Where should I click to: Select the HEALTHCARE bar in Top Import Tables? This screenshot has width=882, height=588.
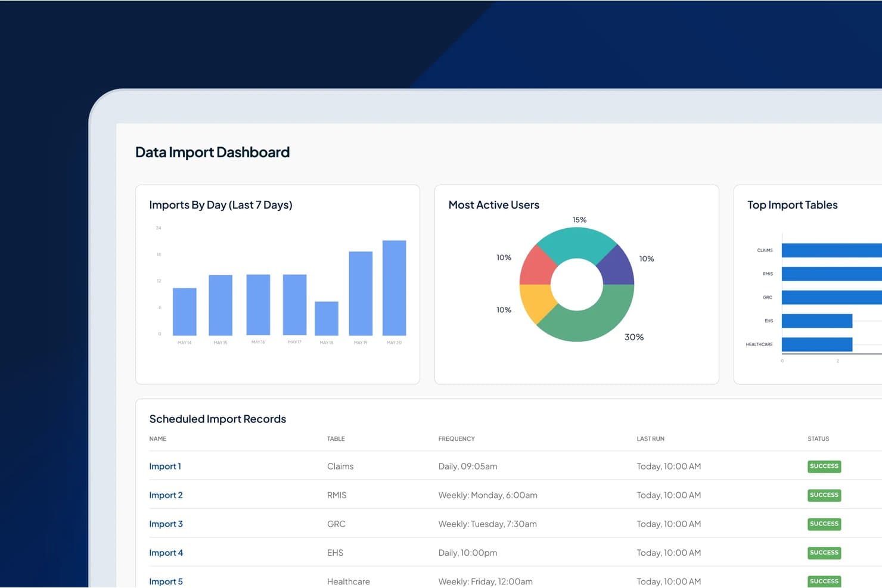(x=817, y=344)
